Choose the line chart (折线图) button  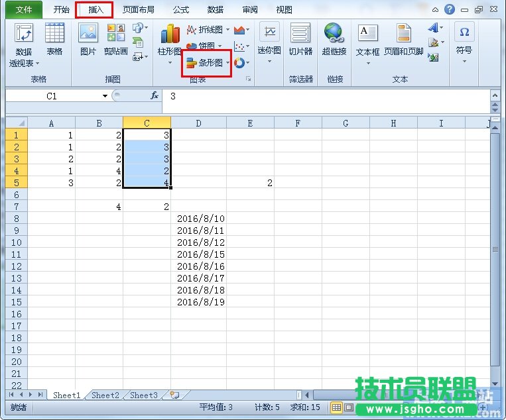coord(208,30)
